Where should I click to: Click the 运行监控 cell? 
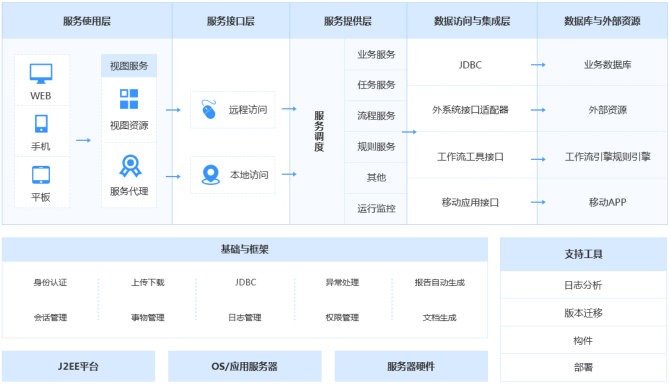point(376,209)
